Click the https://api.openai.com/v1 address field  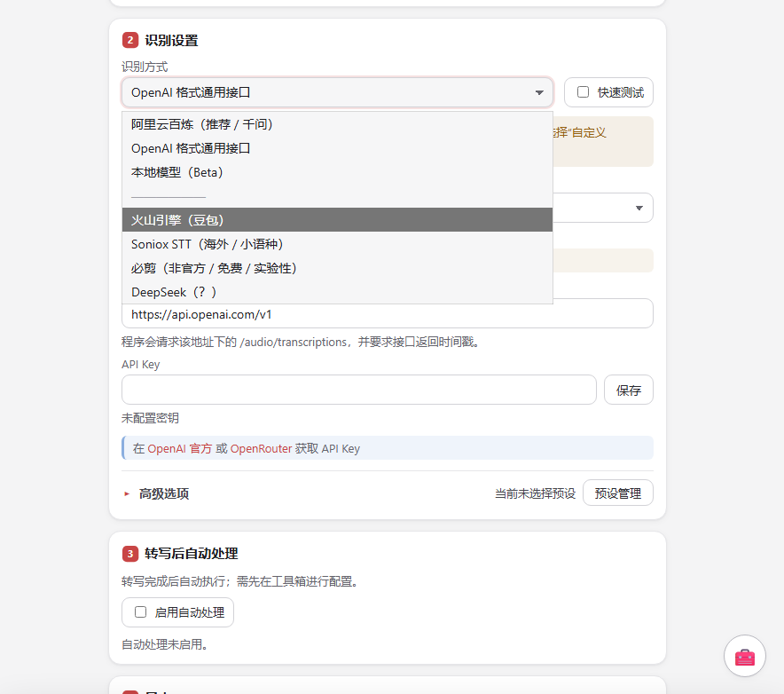pyautogui.click(x=388, y=314)
